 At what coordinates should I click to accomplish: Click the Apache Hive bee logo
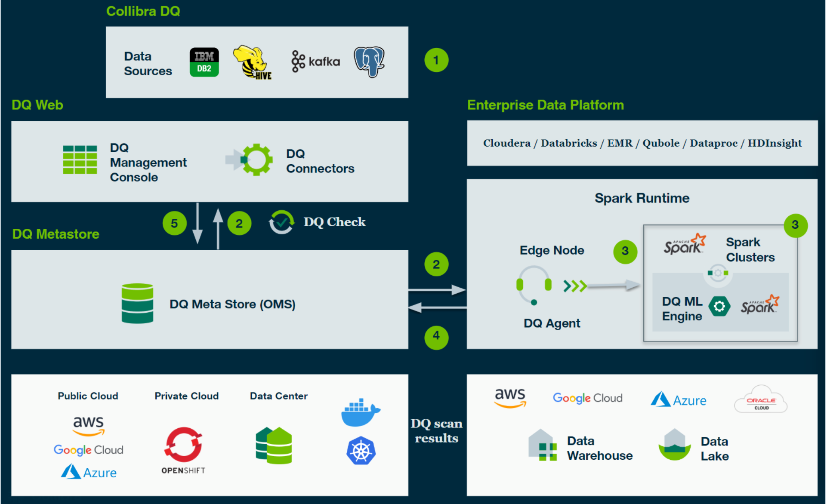253,63
